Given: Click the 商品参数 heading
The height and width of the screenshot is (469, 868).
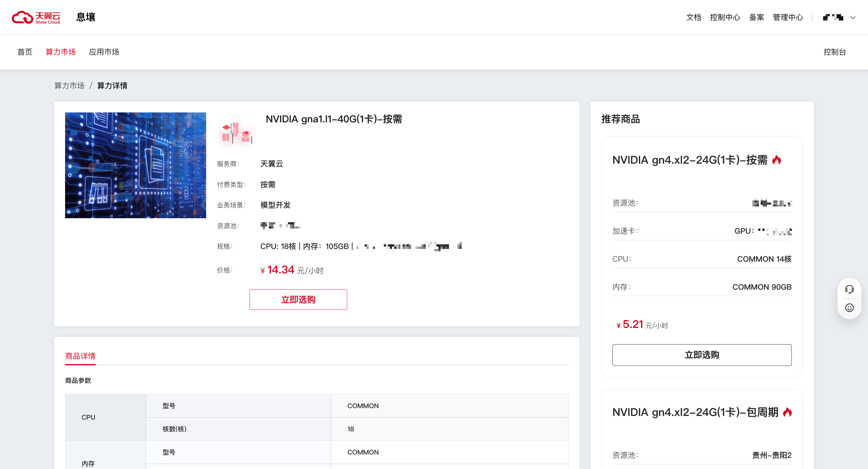Looking at the screenshot, I should pyautogui.click(x=78, y=380).
